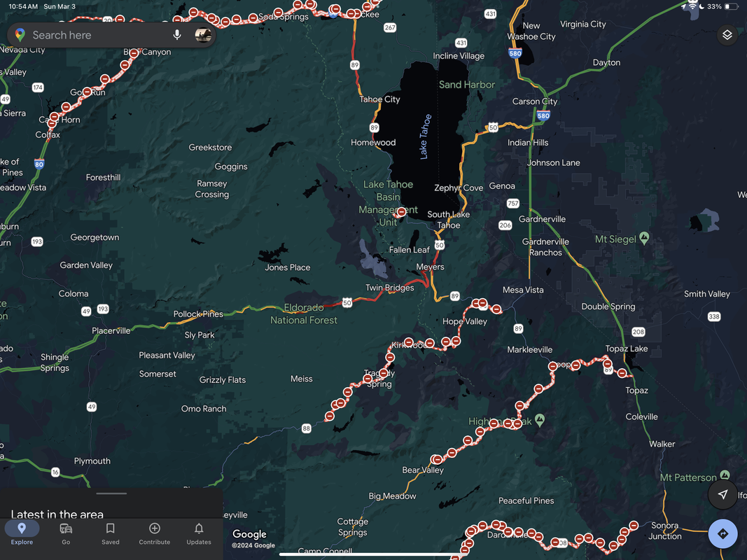Tap the Interstate 580 shield at Carson City

coord(543,115)
